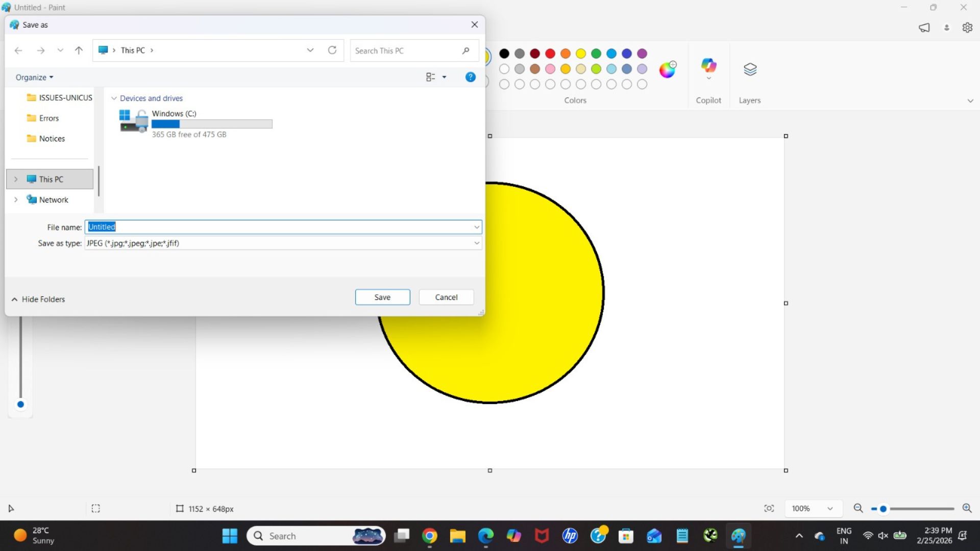Collapse the Devices and drives group

(114, 98)
